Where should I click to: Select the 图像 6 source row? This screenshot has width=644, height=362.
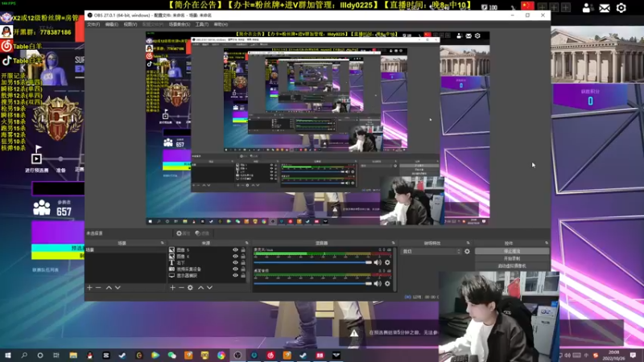[x=207, y=257]
